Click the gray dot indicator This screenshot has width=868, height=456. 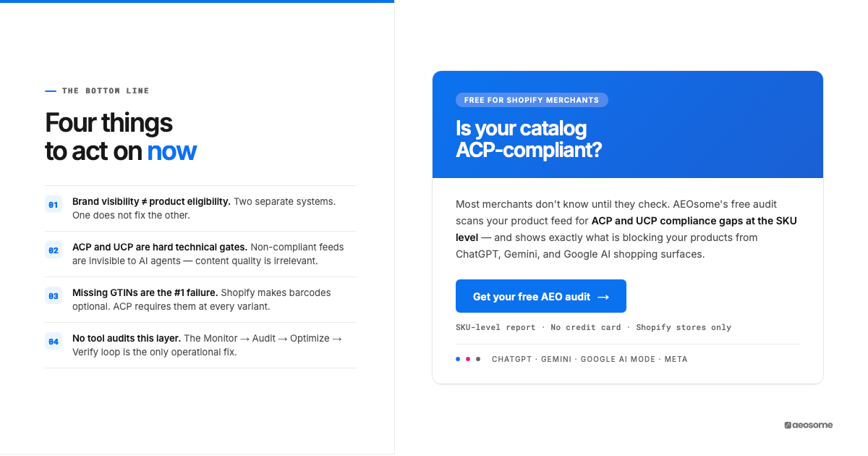pos(478,359)
